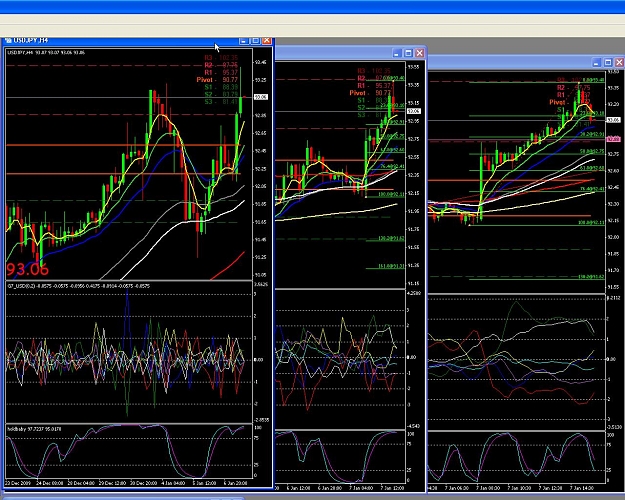Minimize the USDJPY,H4 chart window

point(244,41)
